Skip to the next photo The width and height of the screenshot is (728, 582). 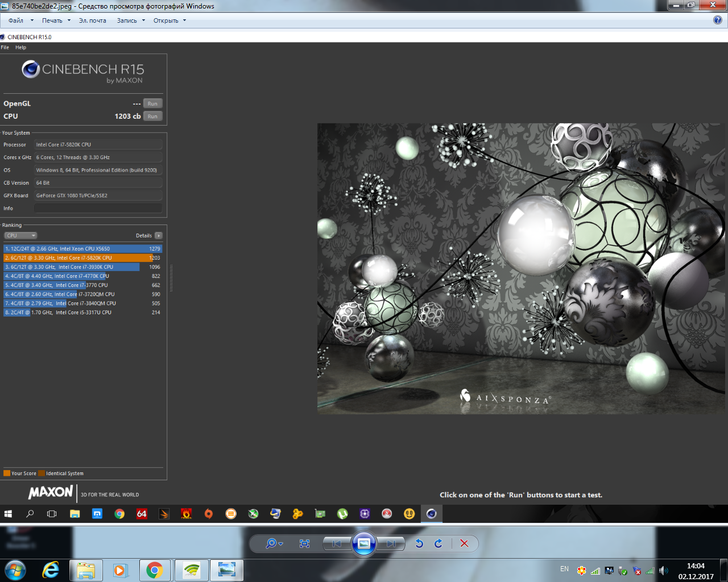click(391, 543)
